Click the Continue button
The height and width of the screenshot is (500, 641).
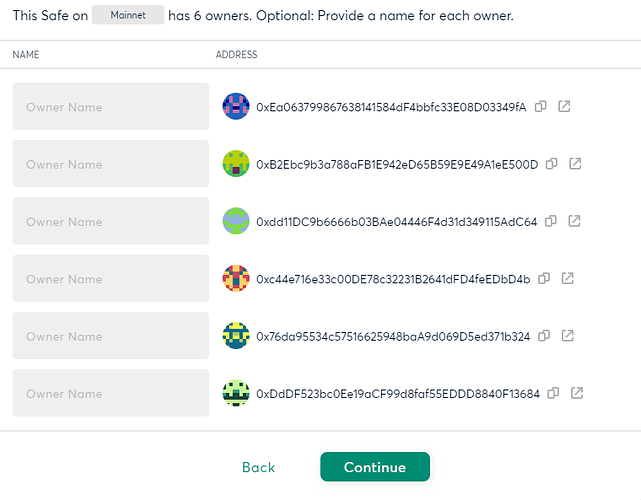point(374,467)
